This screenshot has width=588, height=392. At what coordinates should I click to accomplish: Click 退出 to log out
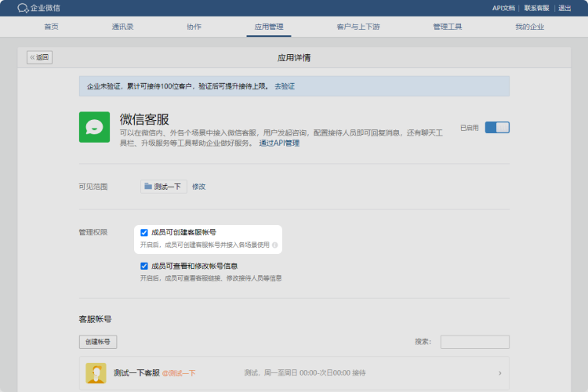coord(564,8)
